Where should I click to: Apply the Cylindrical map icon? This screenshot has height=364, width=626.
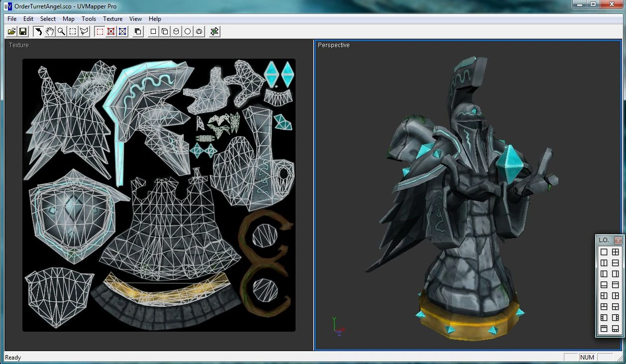pos(176,31)
